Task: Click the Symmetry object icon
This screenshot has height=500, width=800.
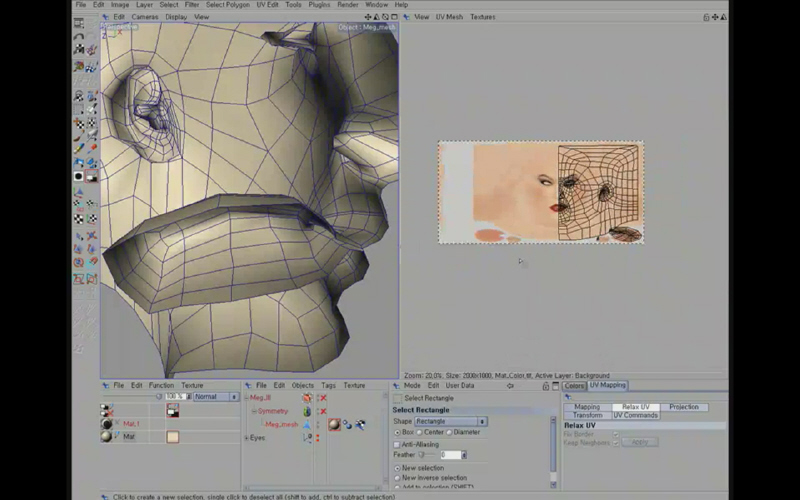Action: [x=307, y=411]
